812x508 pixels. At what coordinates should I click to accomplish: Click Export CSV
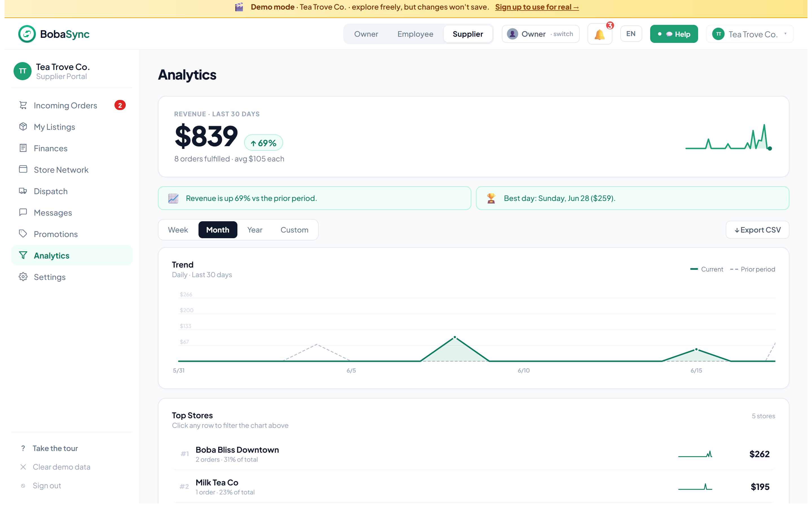click(x=757, y=230)
